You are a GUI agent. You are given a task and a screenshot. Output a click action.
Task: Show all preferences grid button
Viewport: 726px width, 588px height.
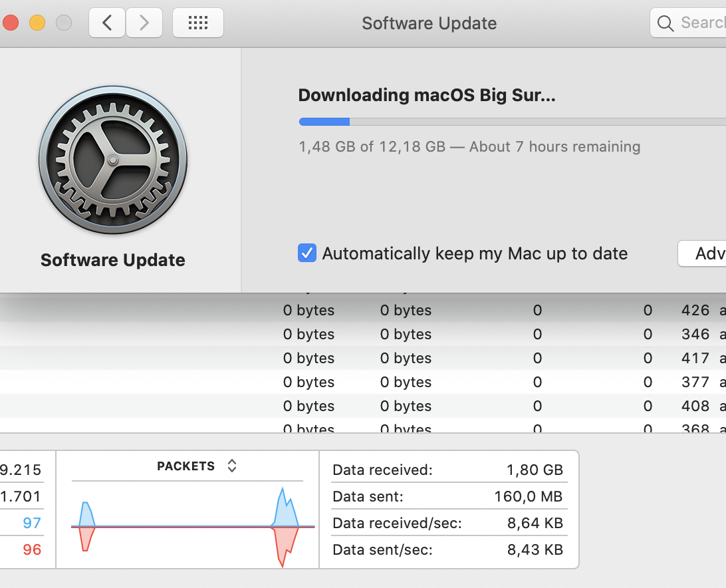pyautogui.click(x=198, y=23)
